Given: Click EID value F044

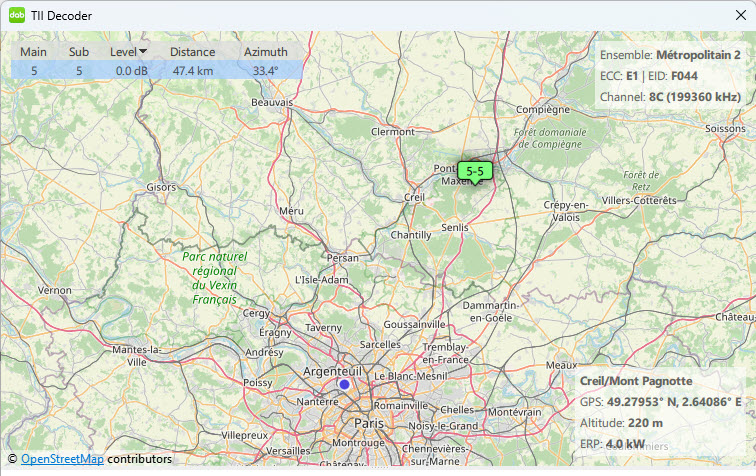Looking at the screenshot, I should point(684,76).
